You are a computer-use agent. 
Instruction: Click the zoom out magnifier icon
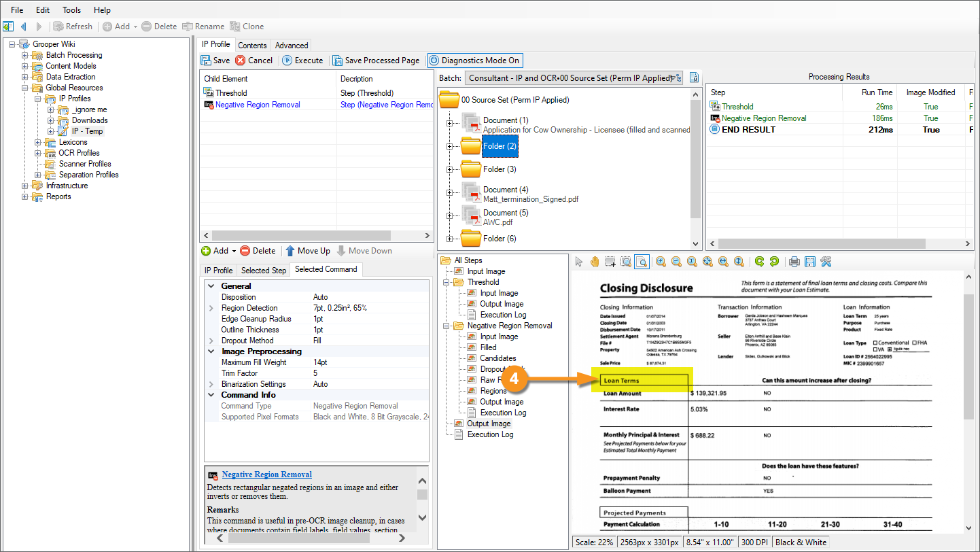(676, 262)
